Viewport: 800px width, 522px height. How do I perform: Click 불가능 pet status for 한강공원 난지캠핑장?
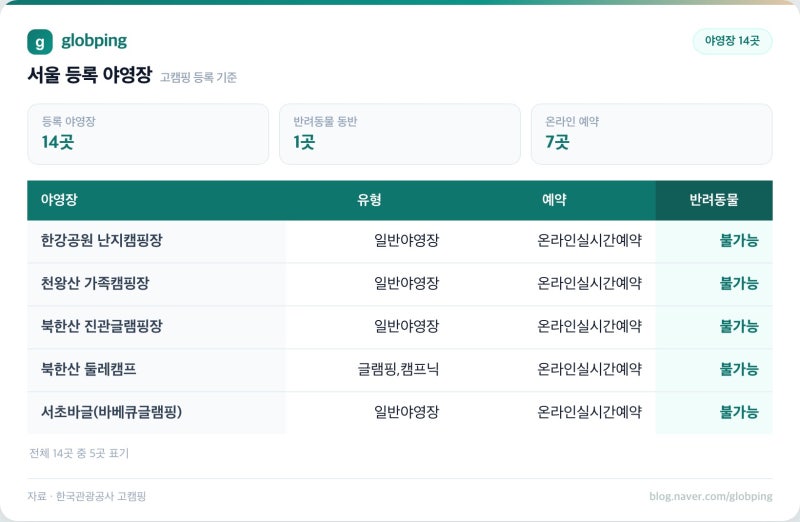click(x=739, y=240)
